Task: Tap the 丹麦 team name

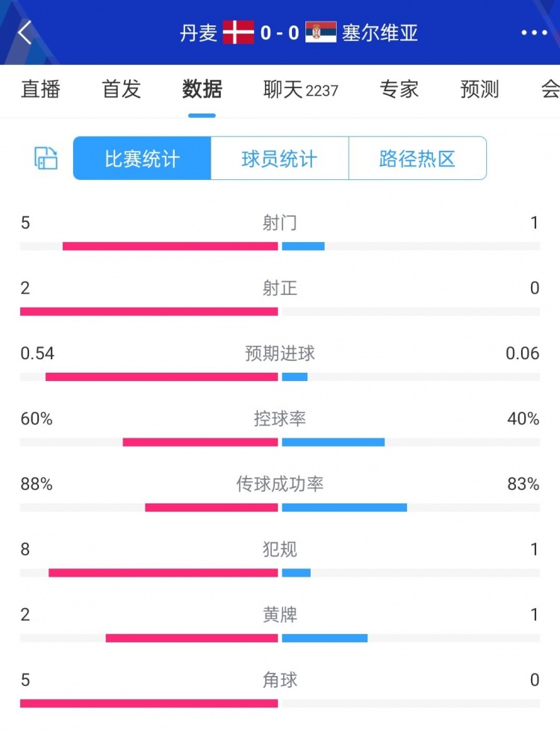Action: point(199,33)
